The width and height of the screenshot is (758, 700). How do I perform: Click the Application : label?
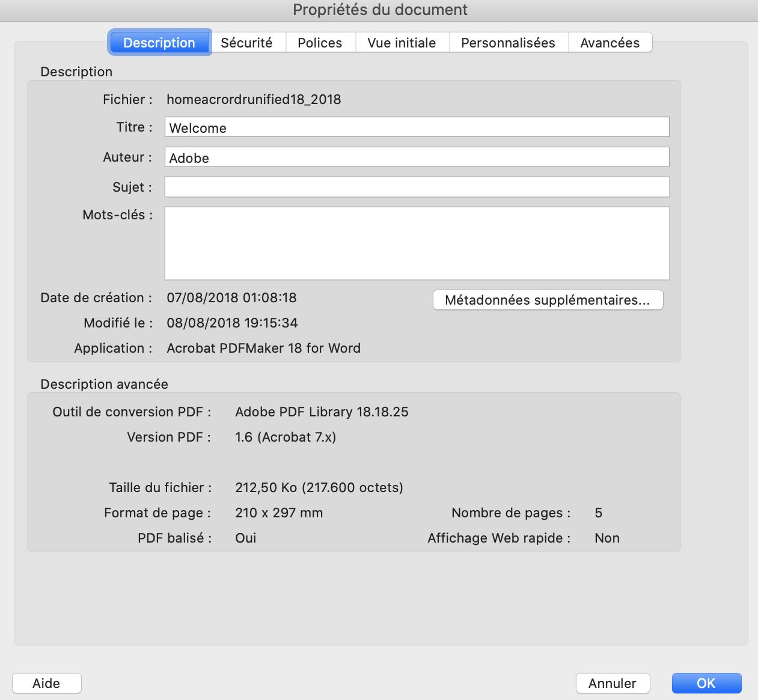113,348
